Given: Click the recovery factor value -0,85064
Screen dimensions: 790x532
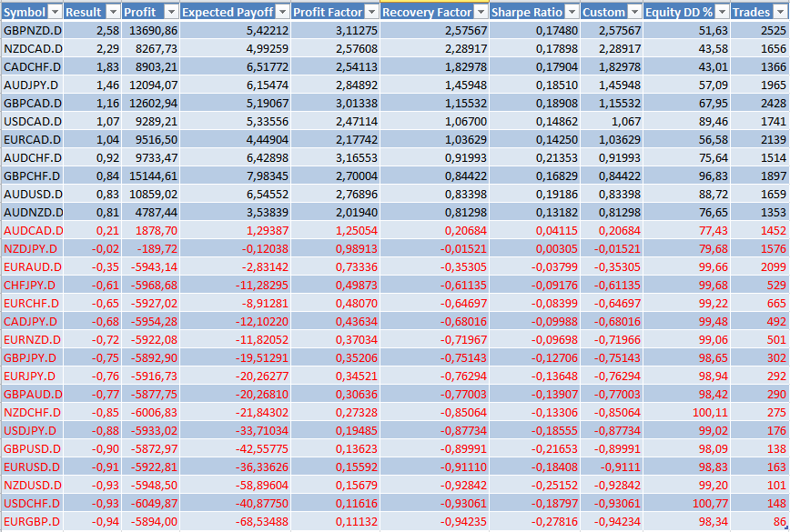Looking at the screenshot, I should tap(463, 412).
